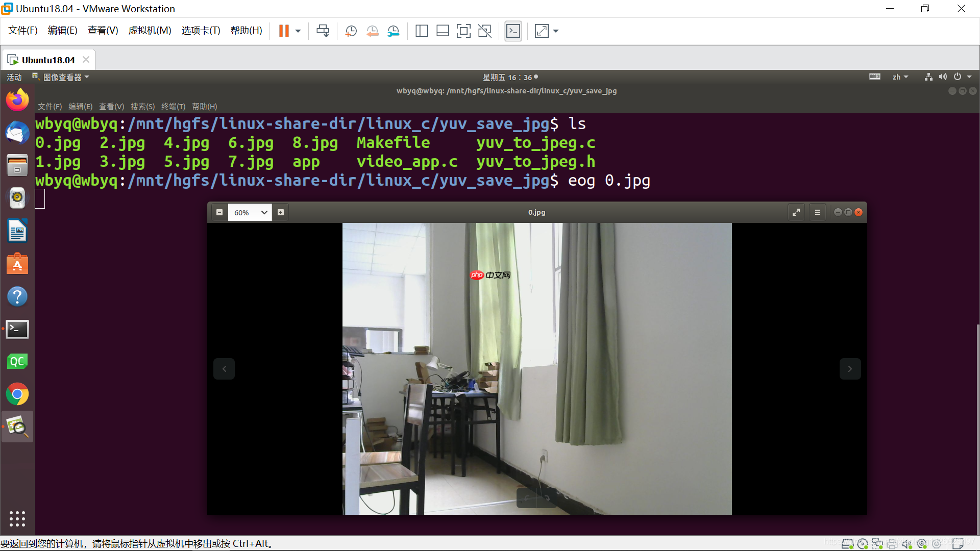
Task: Toggle fullscreen in the image viewer
Action: 796,212
